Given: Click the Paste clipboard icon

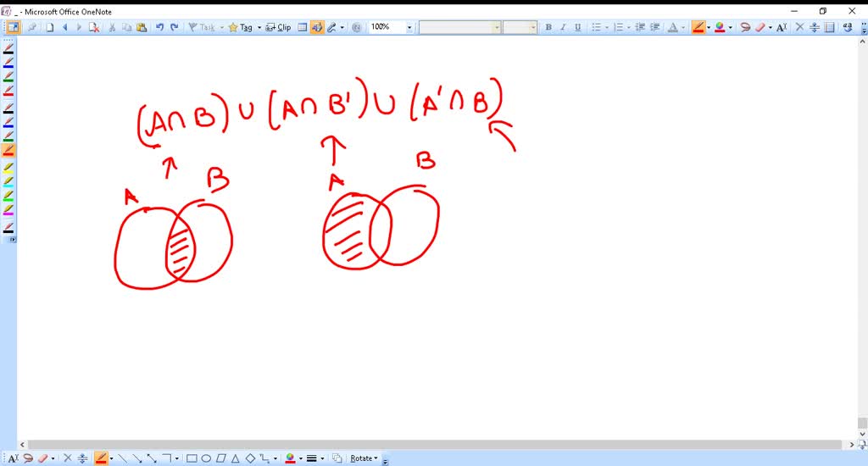Looking at the screenshot, I should point(142,27).
